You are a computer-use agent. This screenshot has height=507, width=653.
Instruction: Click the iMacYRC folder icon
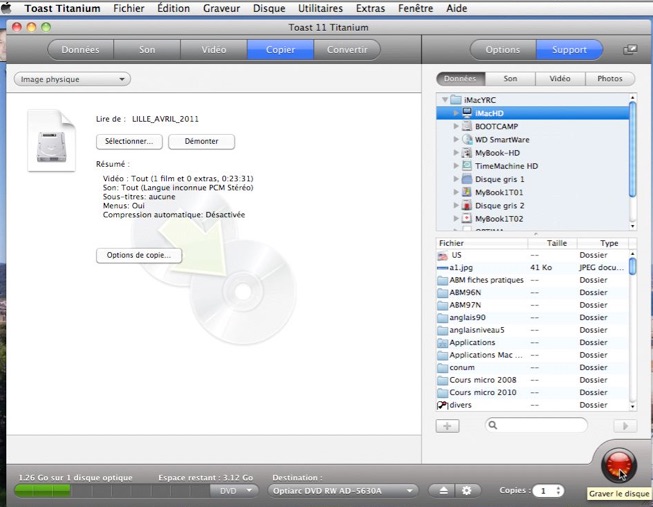pyautogui.click(x=456, y=100)
